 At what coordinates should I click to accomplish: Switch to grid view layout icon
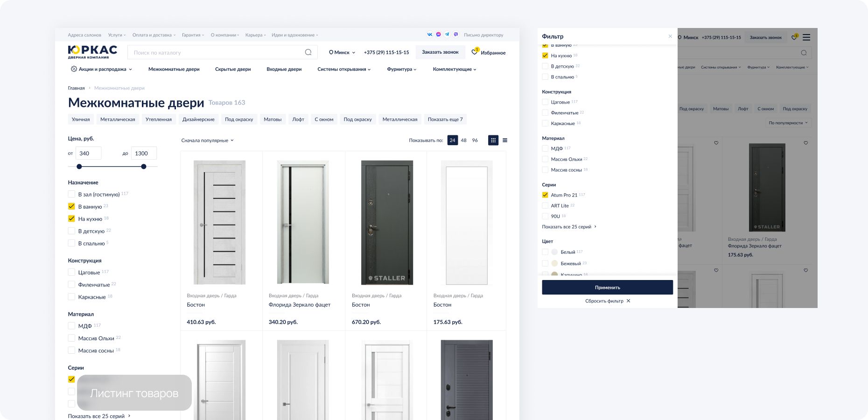[493, 140]
